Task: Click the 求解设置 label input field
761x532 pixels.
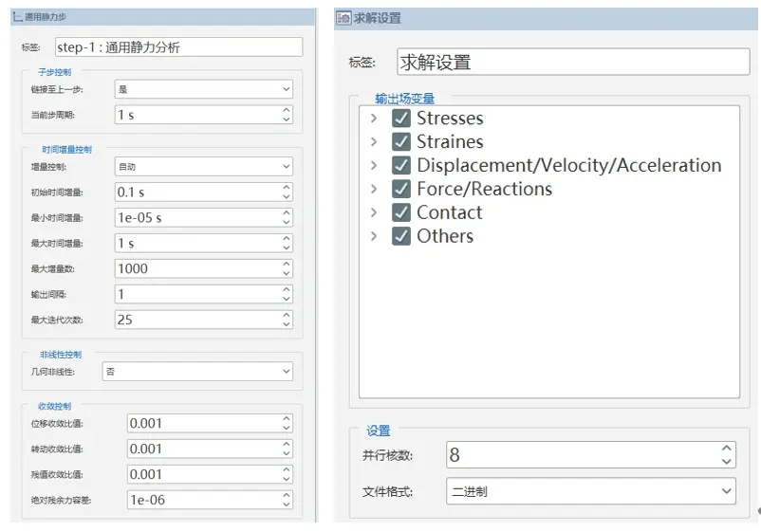Action: click(573, 62)
